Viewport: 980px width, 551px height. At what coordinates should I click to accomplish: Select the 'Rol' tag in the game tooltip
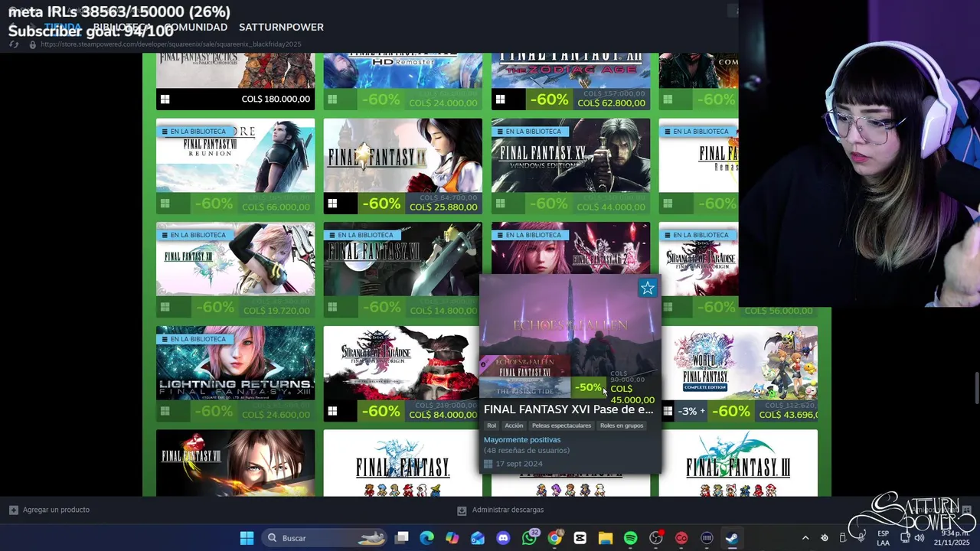(x=492, y=425)
